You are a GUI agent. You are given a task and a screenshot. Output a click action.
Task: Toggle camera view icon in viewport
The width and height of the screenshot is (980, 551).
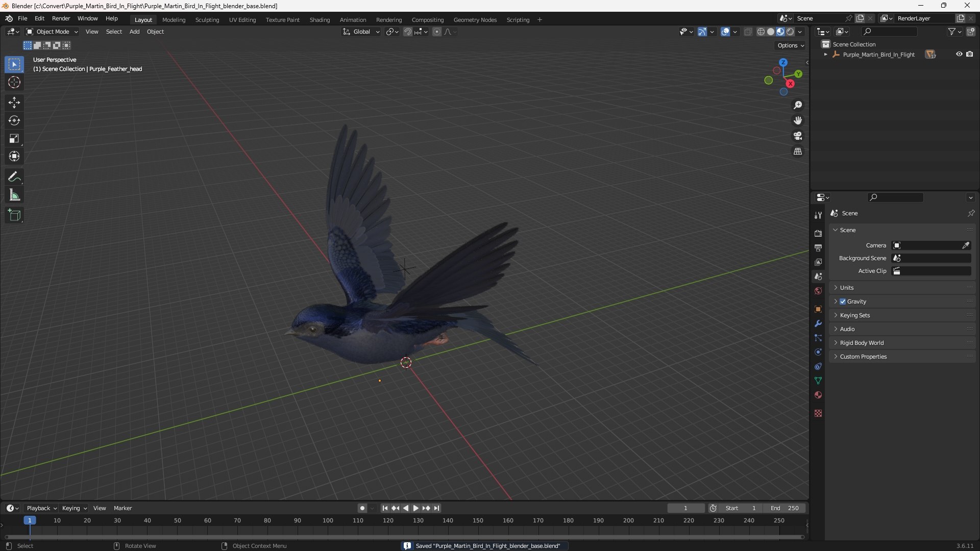798,136
